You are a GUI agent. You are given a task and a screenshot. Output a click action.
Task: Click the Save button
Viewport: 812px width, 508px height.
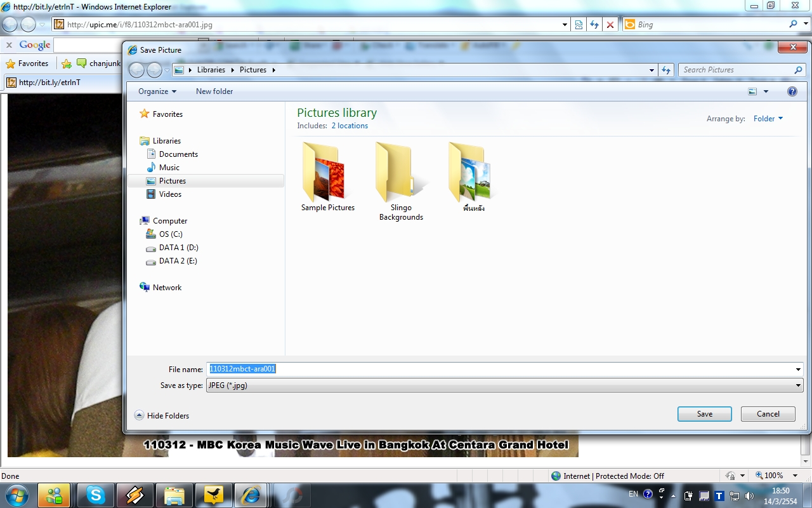tap(705, 414)
